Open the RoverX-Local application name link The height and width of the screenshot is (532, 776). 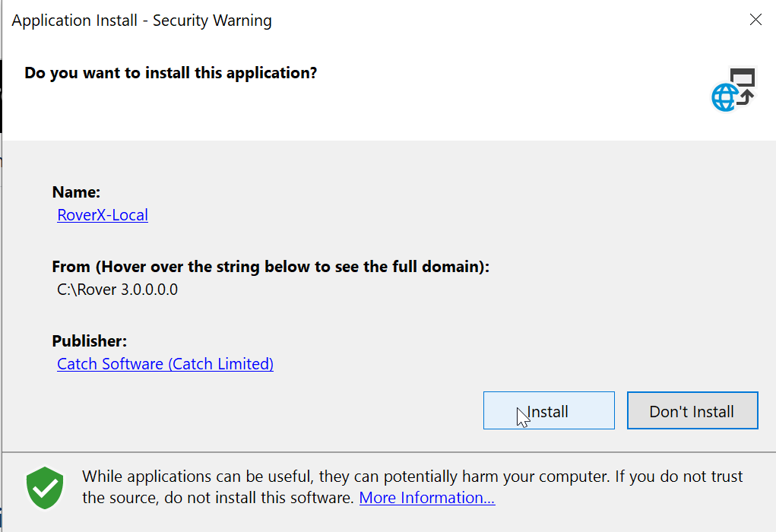pyautogui.click(x=103, y=215)
